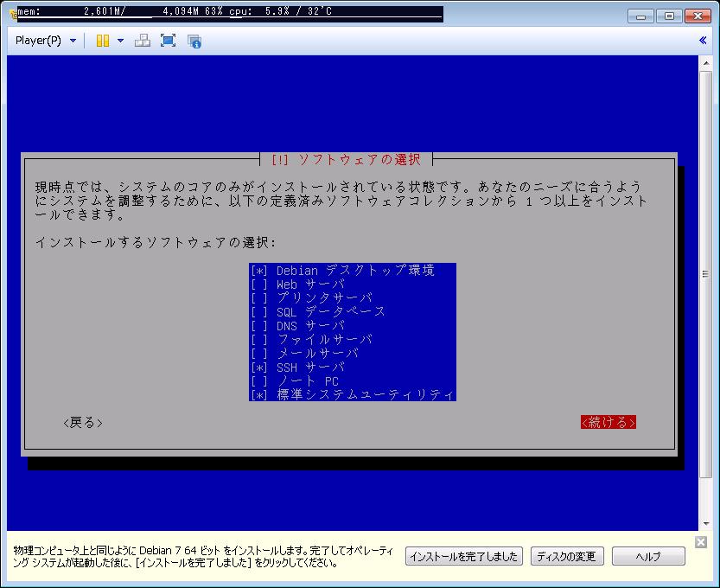720x588 pixels.
Task: Toggle the ノート PC checkbox
Action: pos(259,381)
